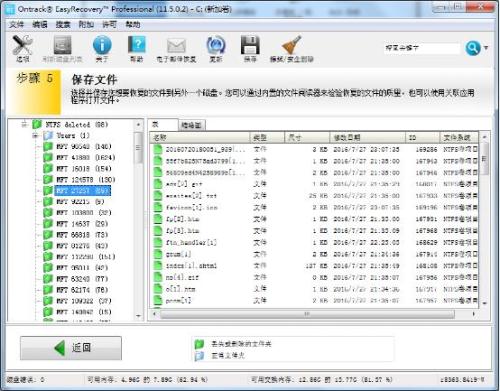Screen dimensions: 500x391
Task: Open the 搜索 menu
Action: tap(63, 24)
